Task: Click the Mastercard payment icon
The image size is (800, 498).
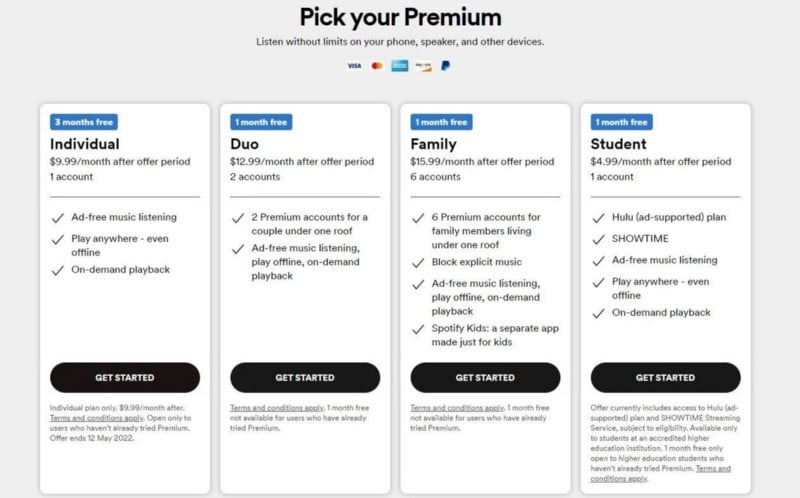Action: click(377, 66)
